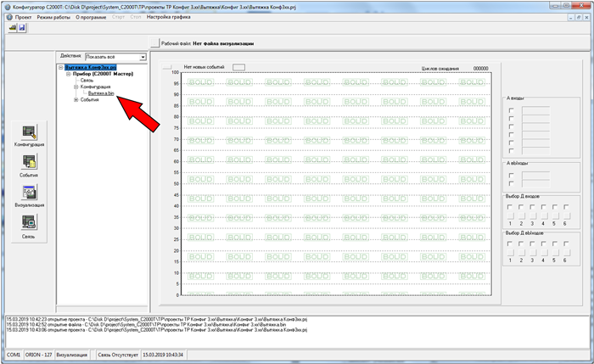Image resolution: width=594 pixels, height=364 pixels.
Task: Check the first 'А выходы' checkbox
Action: (x=510, y=176)
